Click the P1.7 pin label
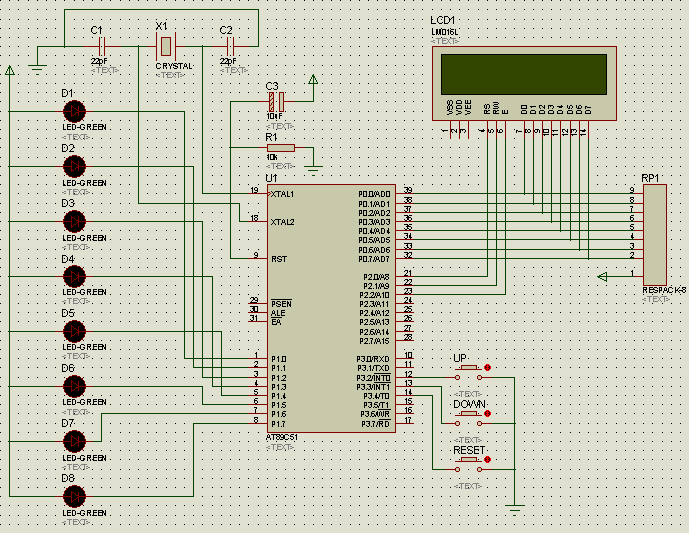689x533 pixels. click(278, 424)
